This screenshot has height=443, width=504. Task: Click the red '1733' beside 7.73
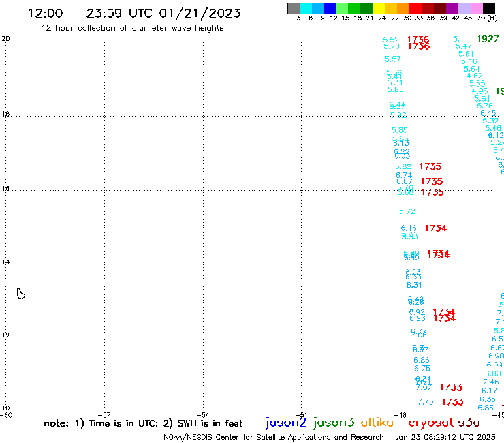pyautogui.click(x=452, y=402)
